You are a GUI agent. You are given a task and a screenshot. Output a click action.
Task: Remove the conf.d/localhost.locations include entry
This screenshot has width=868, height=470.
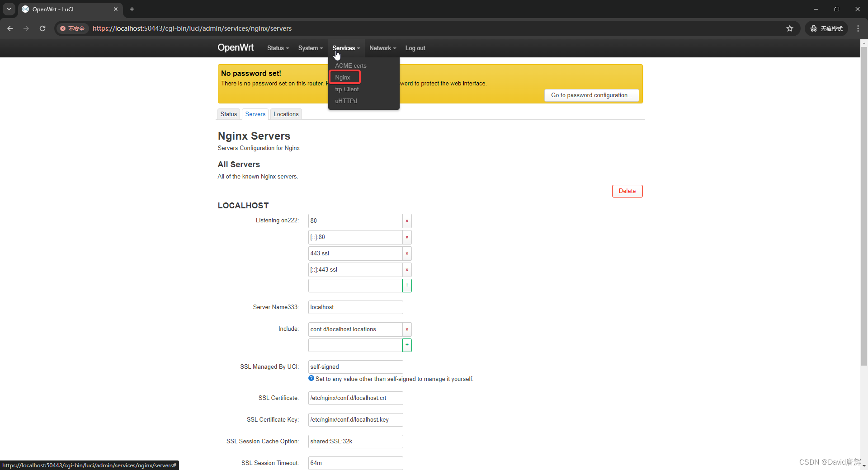tap(407, 329)
